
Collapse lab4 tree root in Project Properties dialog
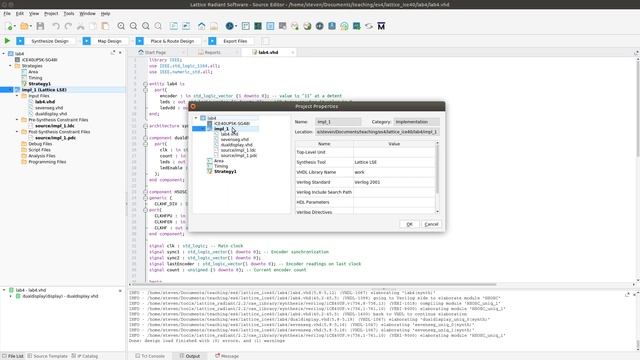196,118
